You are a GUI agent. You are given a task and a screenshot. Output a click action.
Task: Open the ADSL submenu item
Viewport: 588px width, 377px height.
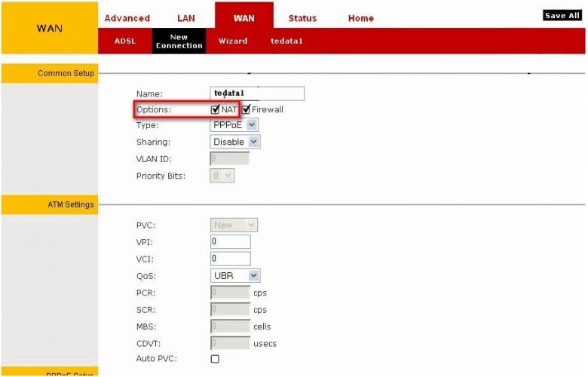coord(125,41)
